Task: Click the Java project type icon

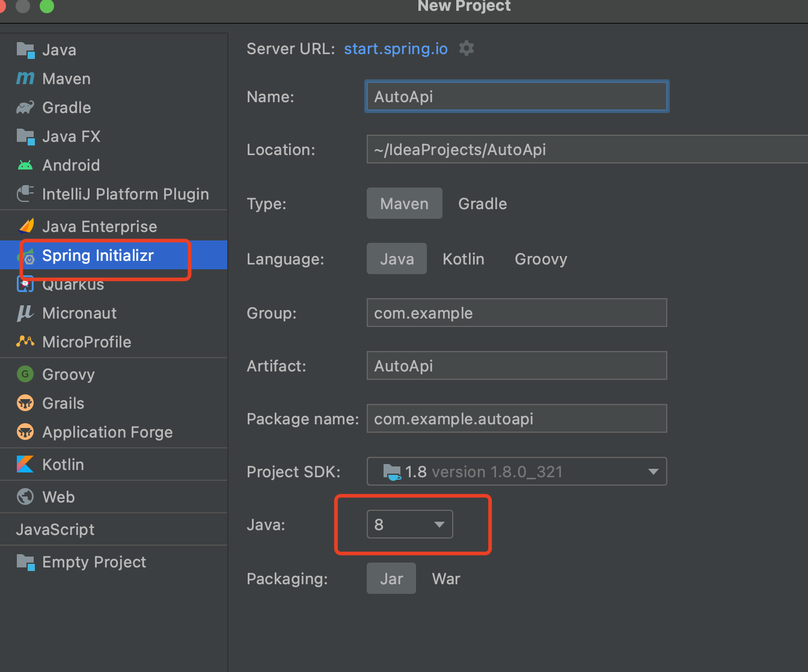Action: coord(25,50)
